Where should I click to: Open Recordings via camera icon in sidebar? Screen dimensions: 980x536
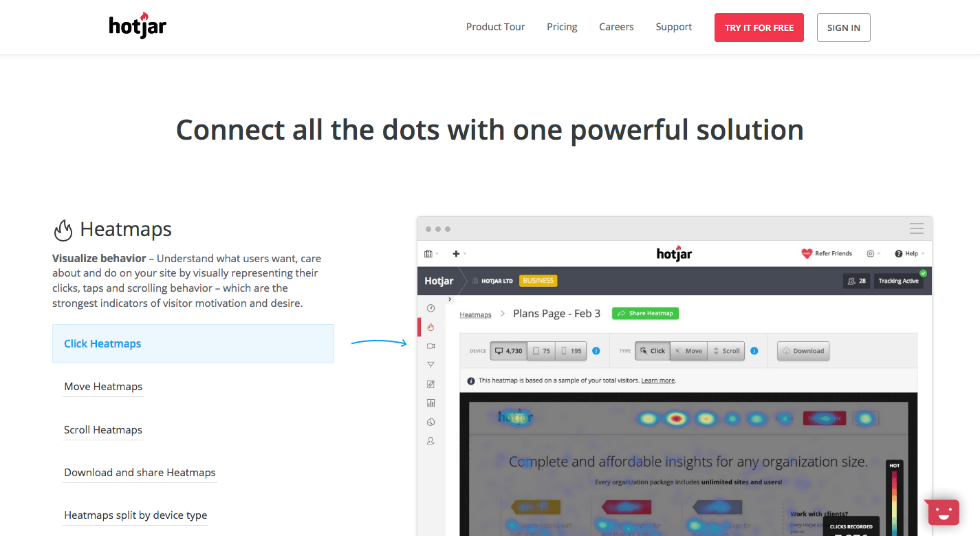point(431,346)
